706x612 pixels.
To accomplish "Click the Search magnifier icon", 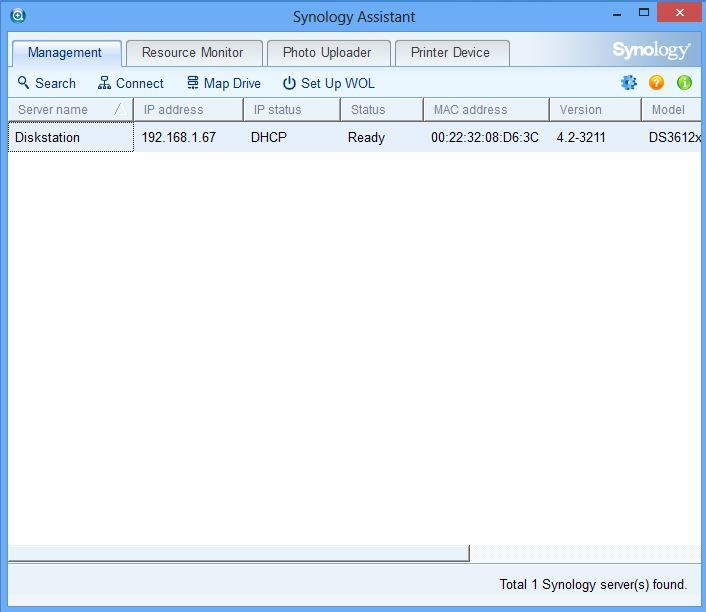I will 23,83.
